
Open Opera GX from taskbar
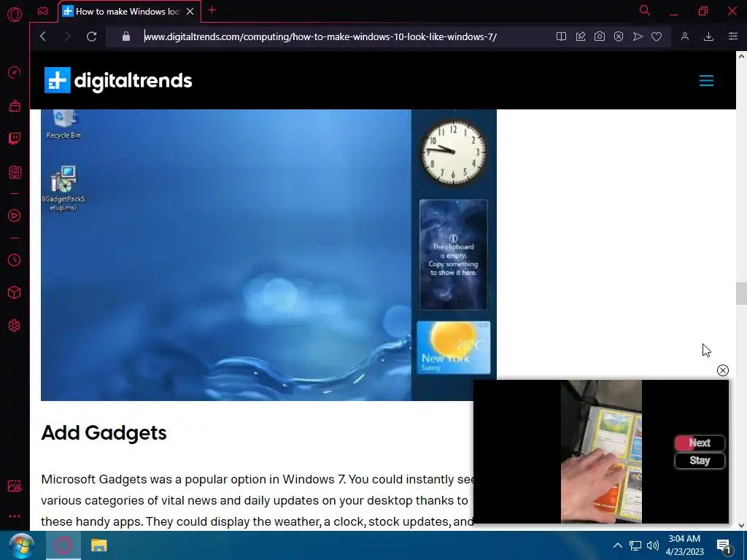(x=63, y=545)
